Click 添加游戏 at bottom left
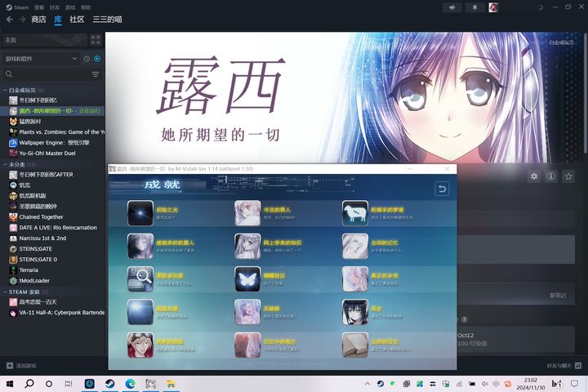588x392 pixels. coord(21,365)
